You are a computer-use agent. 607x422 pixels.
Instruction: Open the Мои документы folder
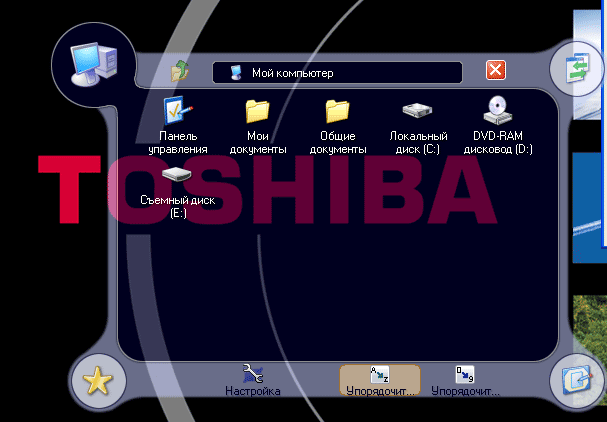pos(258,126)
